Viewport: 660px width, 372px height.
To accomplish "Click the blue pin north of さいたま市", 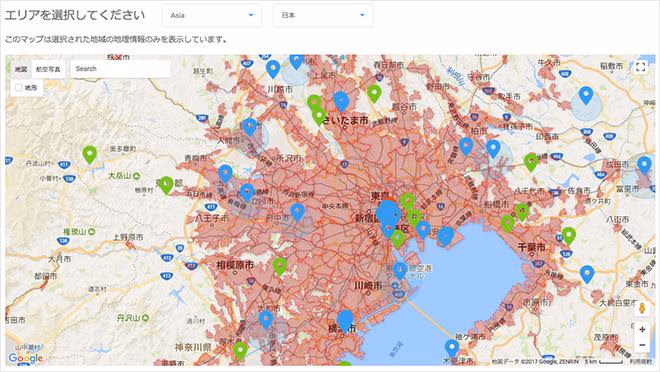I will pos(341,102).
